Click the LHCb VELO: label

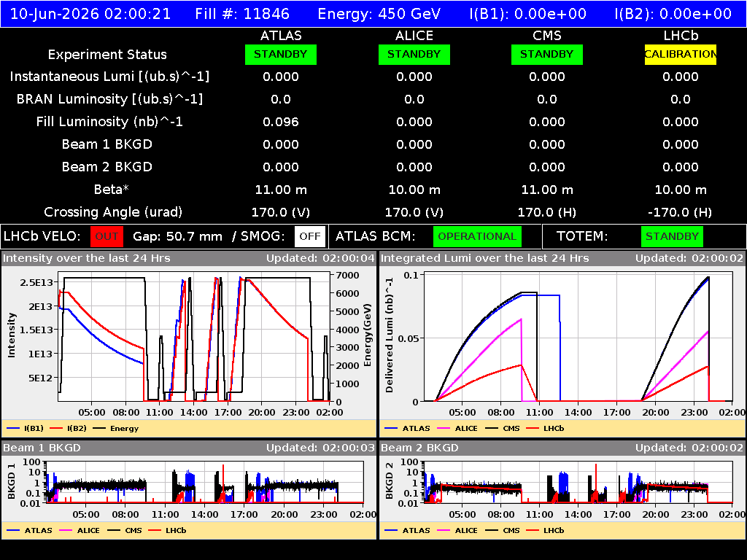(42, 237)
